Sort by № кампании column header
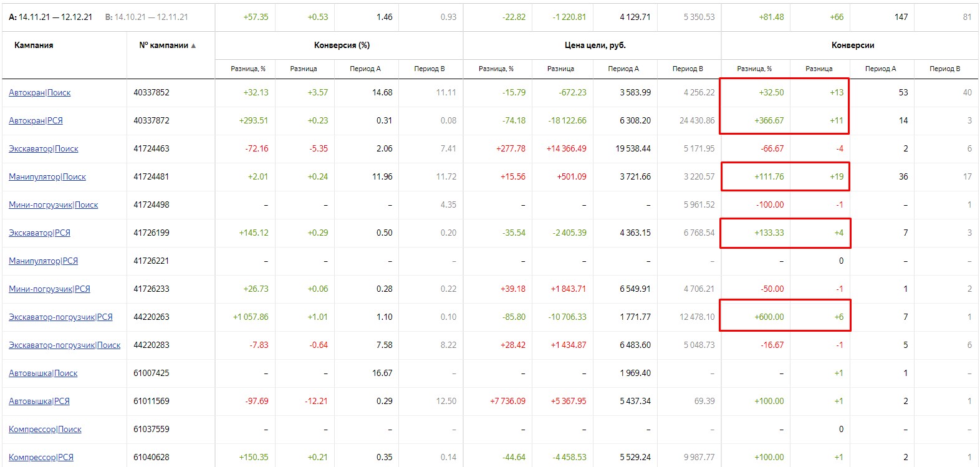Image resolution: width=980 pixels, height=467 pixels. [x=163, y=45]
